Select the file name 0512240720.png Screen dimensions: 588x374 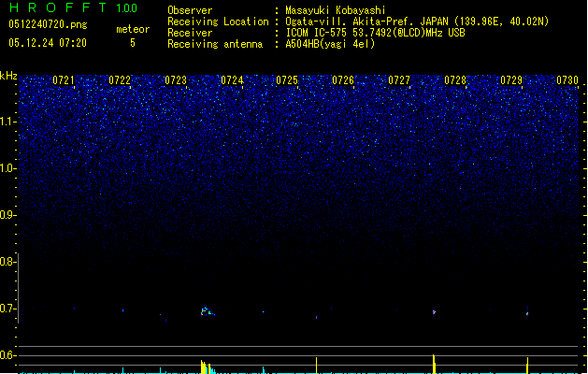click(x=48, y=24)
